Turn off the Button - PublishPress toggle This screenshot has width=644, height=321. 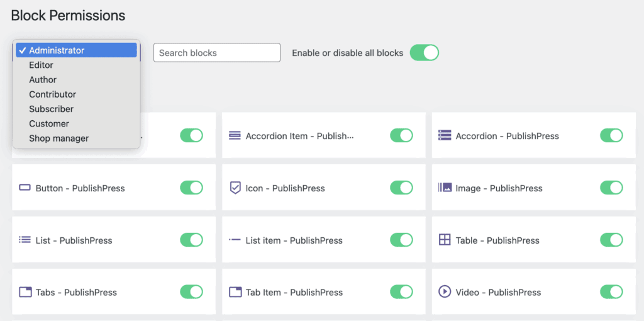[x=191, y=188]
